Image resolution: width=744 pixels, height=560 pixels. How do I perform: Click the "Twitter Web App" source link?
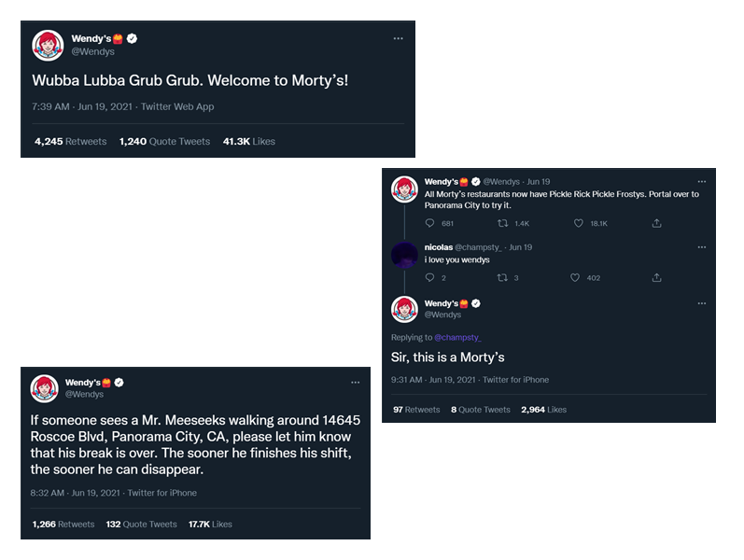pos(177,106)
